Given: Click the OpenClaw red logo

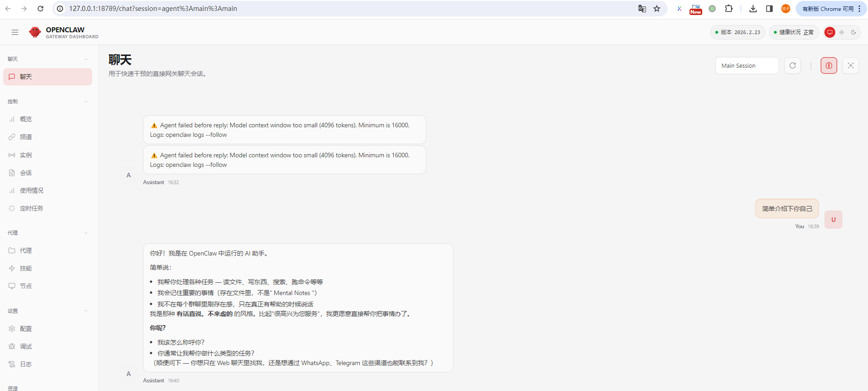Looking at the screenshot, I should tap(35, 32).
